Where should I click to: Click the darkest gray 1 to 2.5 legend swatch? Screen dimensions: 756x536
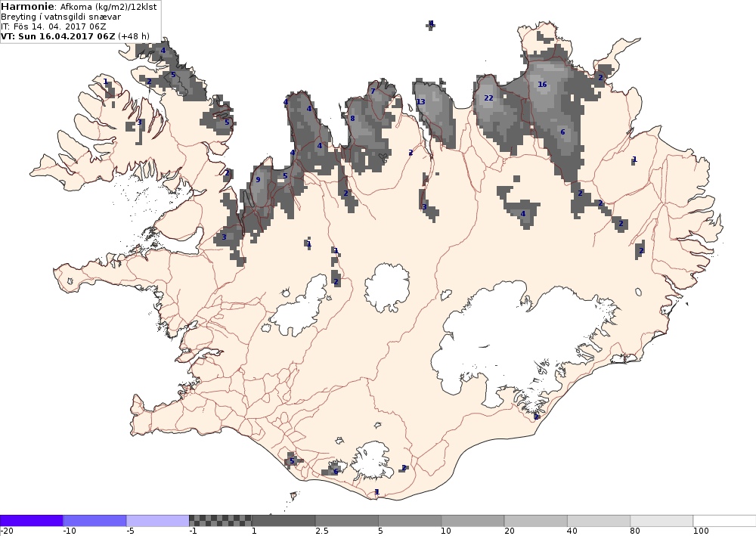point(283,521)
